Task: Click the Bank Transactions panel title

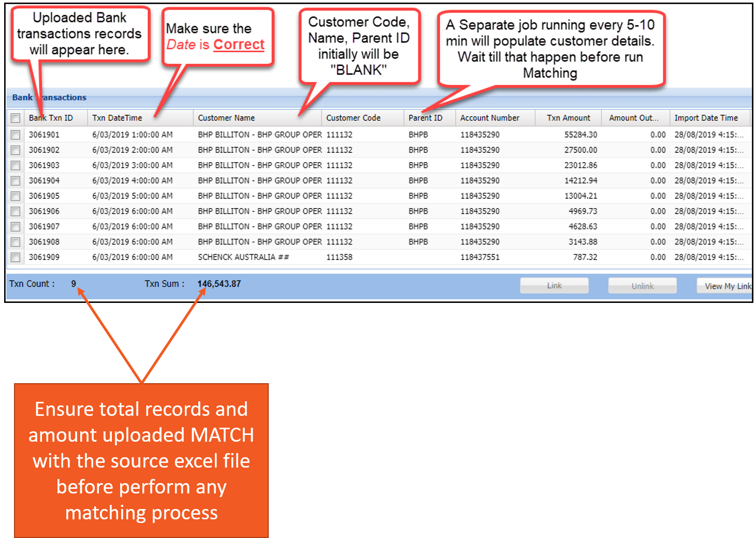Action: coord(49,97)
